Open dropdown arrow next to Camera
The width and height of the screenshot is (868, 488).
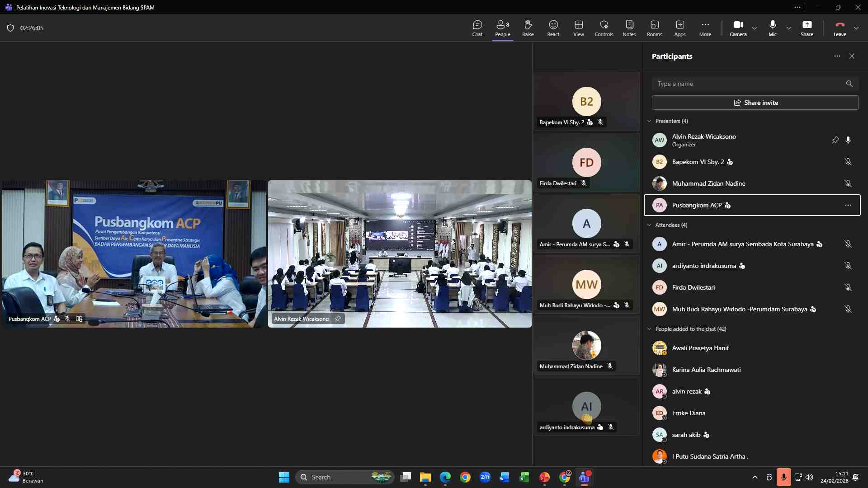755,28
